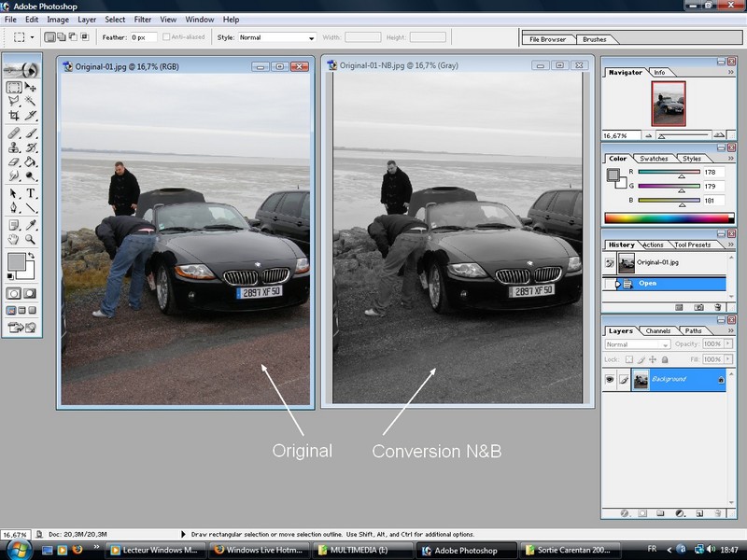Screen dimensions: 747x560
Task: Select the Smudge tool
Action: [x=14, y=175]
